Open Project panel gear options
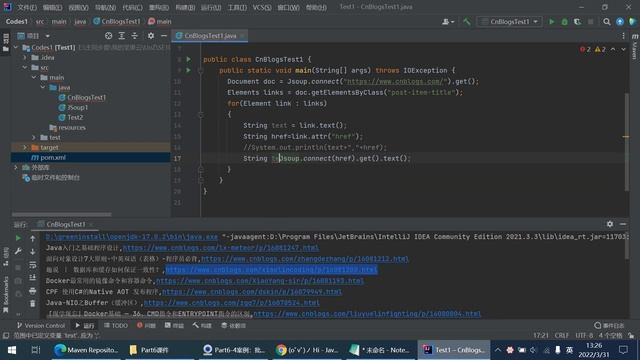640x360 pixels. pos(151,36)
